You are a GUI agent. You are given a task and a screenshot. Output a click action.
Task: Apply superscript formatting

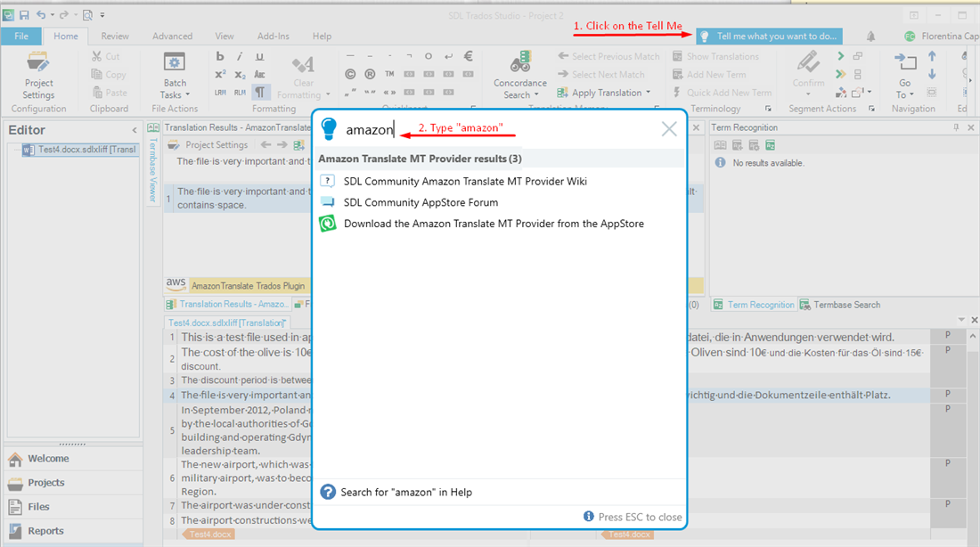click(x=220, y=75)
